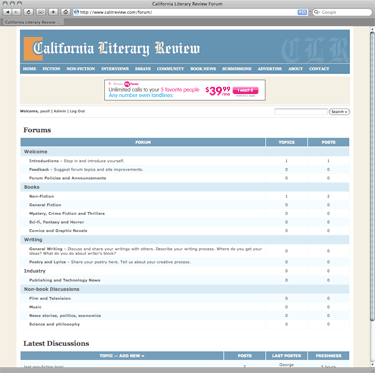Click the Google search box in toolbar
This screenshot has height=373, width=375.
pyautogui.click(x=342, y=12)
